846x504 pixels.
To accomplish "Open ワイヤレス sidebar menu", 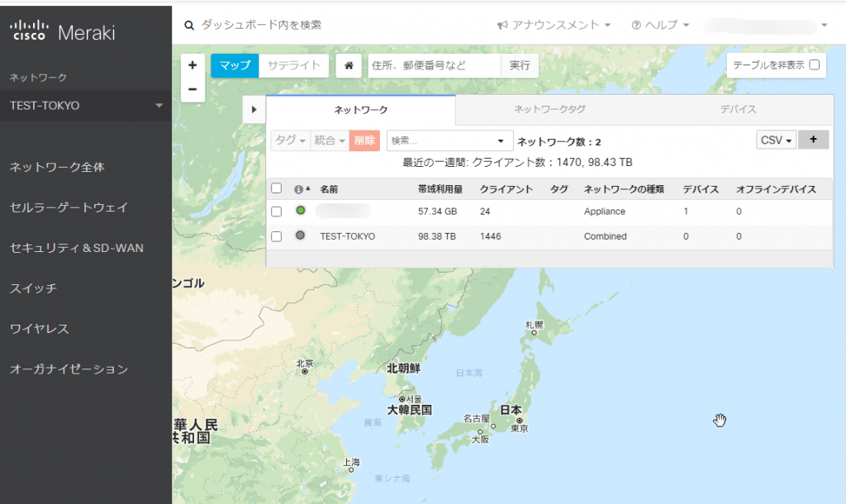I will click(40, 329).
